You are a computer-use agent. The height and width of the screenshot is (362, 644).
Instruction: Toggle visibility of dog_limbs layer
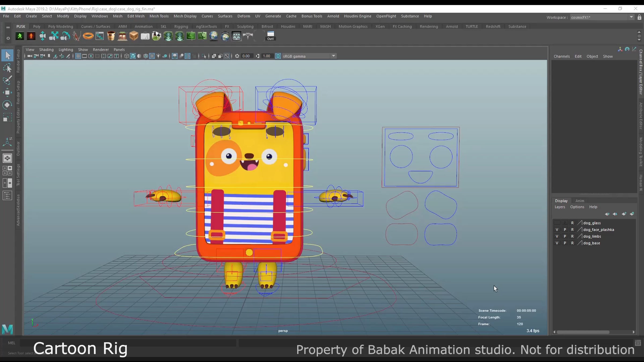coord(557,236)
